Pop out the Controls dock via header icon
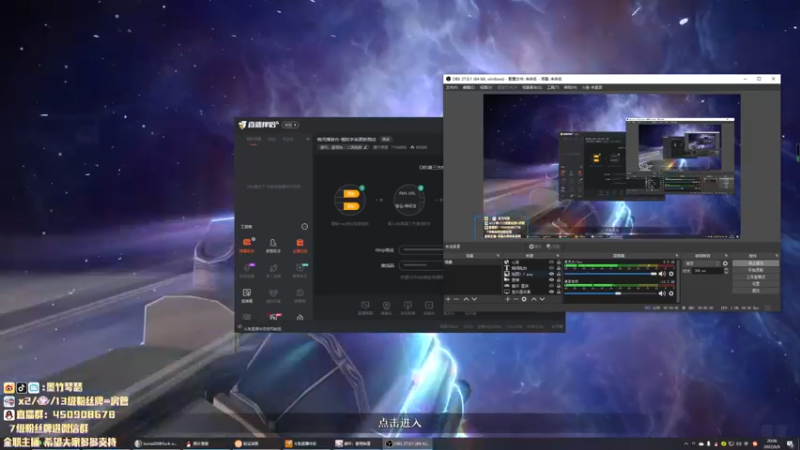The image size is (800, 450). click(x=777, y=256)
